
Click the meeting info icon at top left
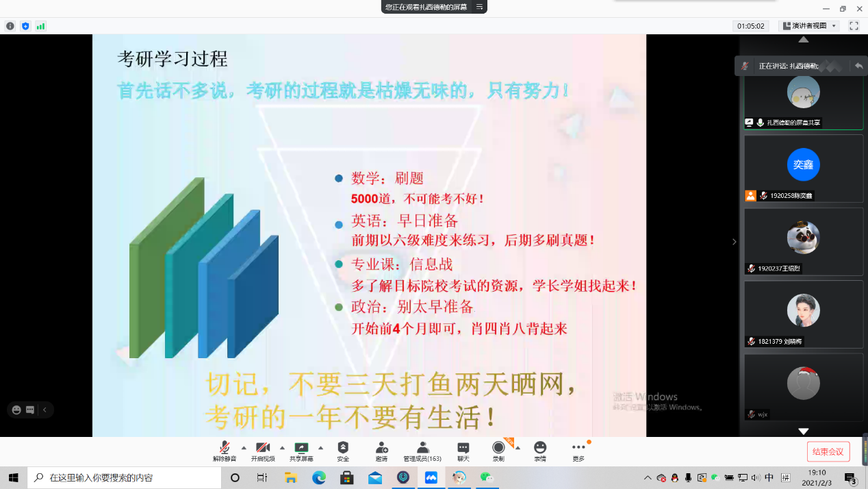[x=10, y=26]
